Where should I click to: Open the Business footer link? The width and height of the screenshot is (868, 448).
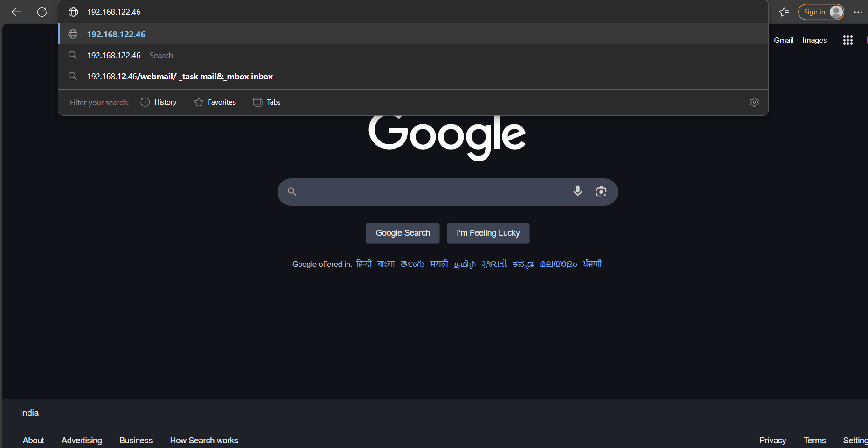tap(136, 441)
